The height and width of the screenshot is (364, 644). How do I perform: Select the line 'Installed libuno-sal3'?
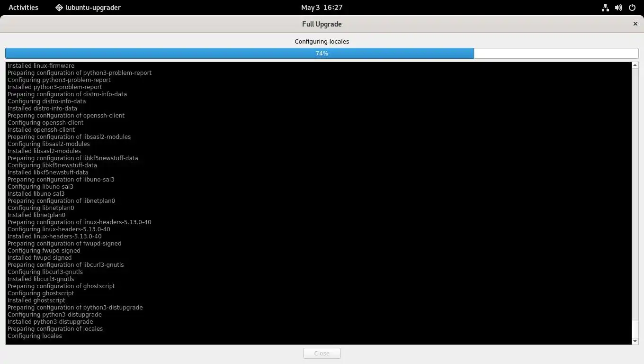tap(36, 194)
